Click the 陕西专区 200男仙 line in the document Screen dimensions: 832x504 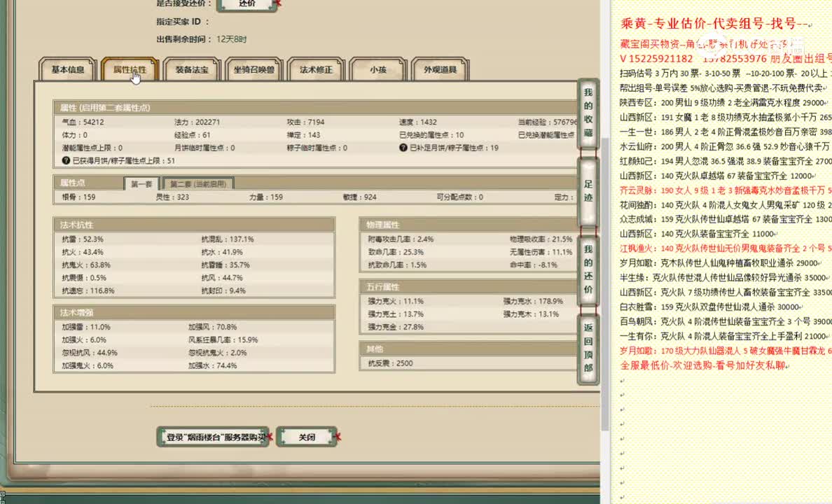point(723,102)
